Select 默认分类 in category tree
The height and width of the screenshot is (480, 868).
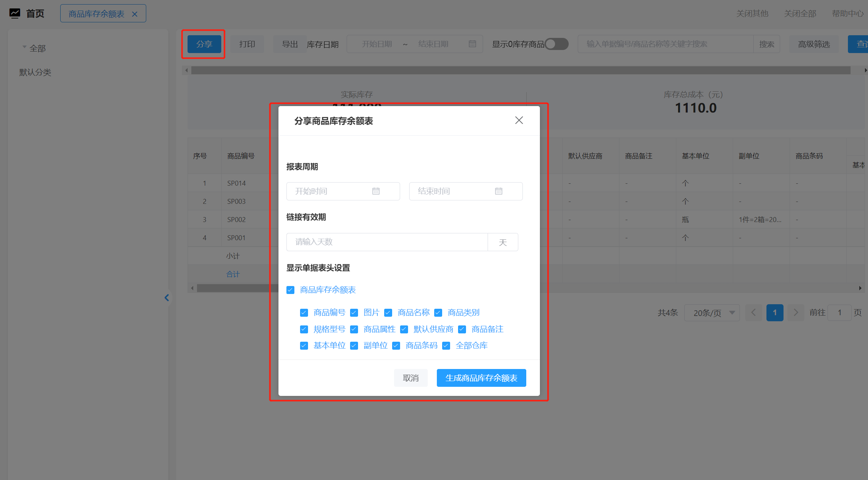coord(35,72)
